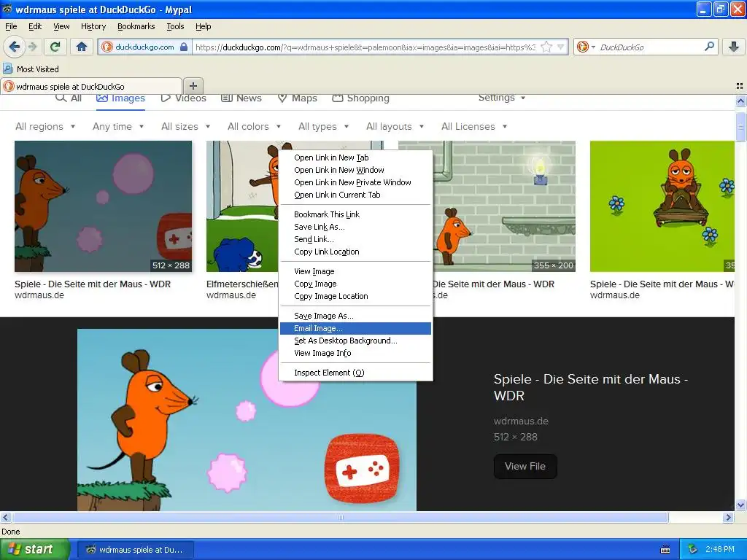Click the large preview image of the mouse
Viewport: 747px width, 560px height.
point(247,419)
